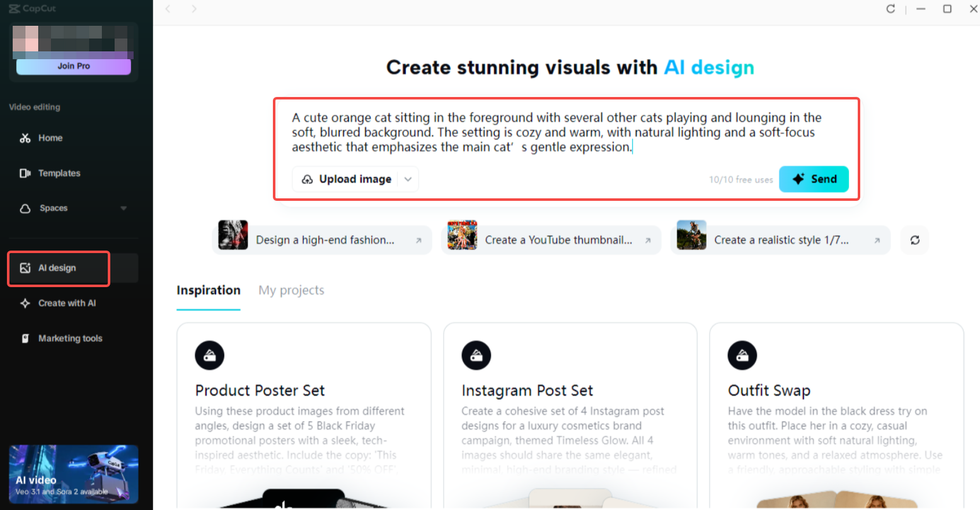Click the fashion suggestion thumbnail
Viewport: 980px width, 510px height.
click(x=233, y=235)
